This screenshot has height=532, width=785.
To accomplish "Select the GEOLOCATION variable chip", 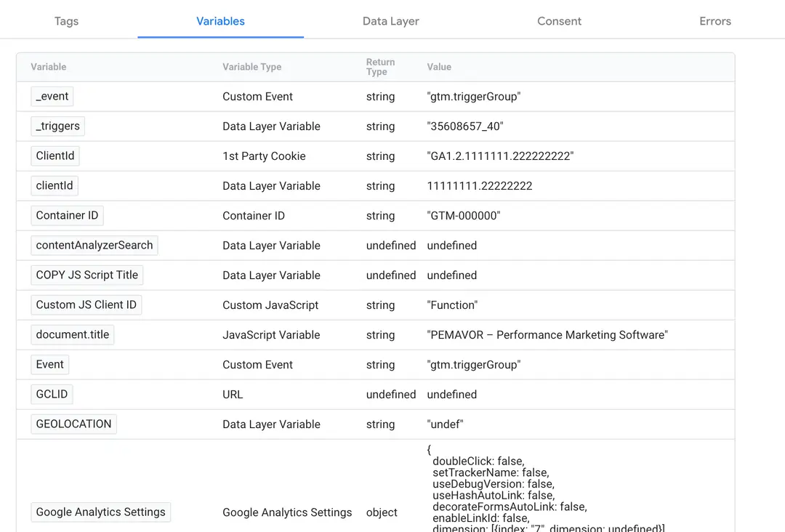I will tap(73, 424).
